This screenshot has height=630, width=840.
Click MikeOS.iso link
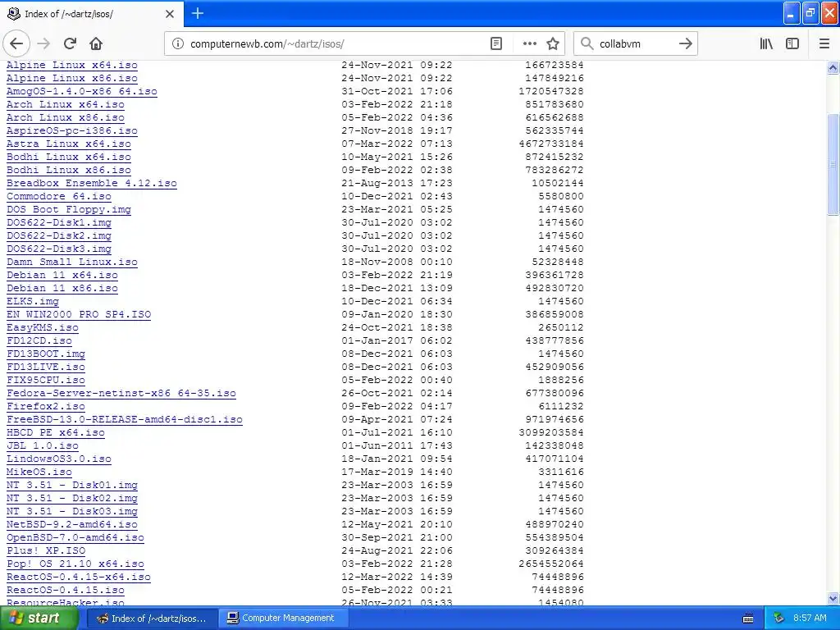tap(39, 472)
